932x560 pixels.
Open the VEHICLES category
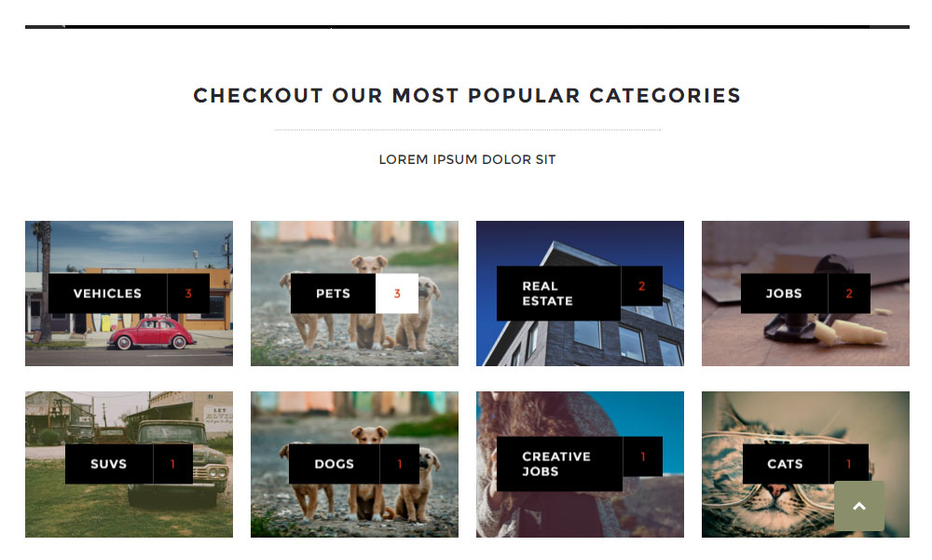(x=106, y=293)
